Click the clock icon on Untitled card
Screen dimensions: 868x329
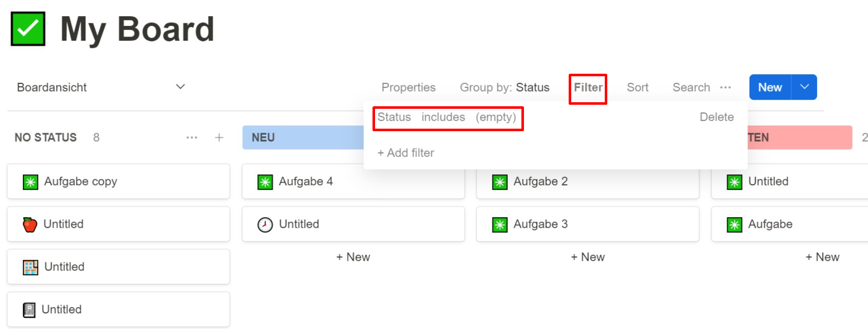[x=265, y=224]
